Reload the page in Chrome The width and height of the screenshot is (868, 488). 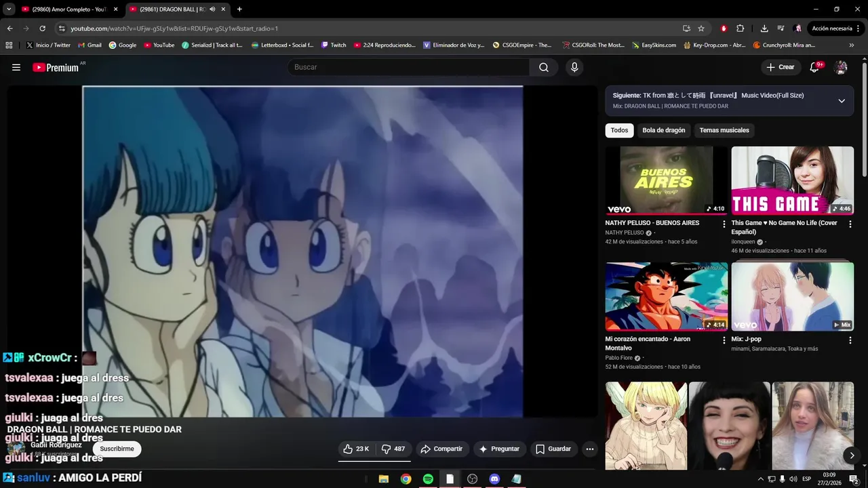[42, 28]
